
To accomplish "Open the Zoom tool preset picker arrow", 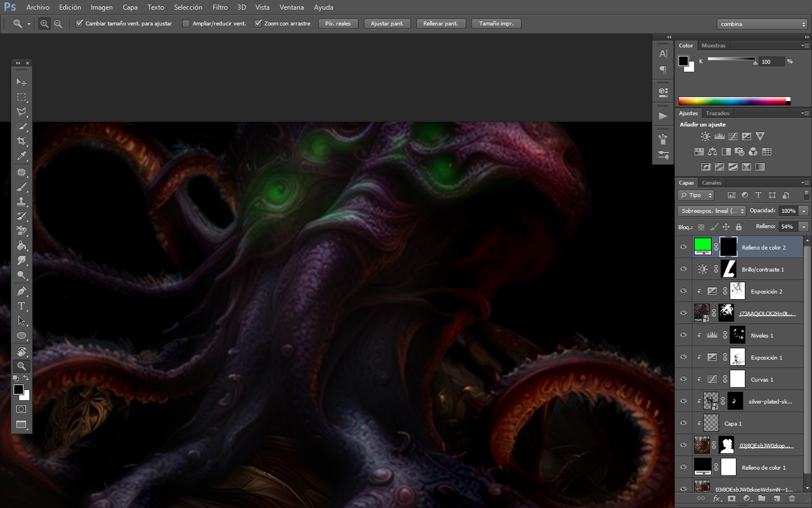I will (29, 24).
